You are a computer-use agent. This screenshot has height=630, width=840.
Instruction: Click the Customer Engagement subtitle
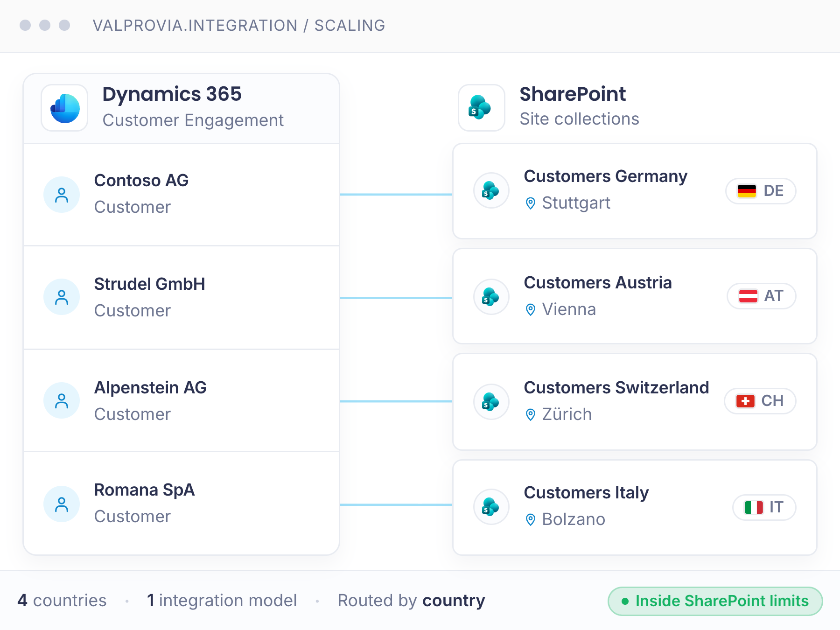(193, 120)
